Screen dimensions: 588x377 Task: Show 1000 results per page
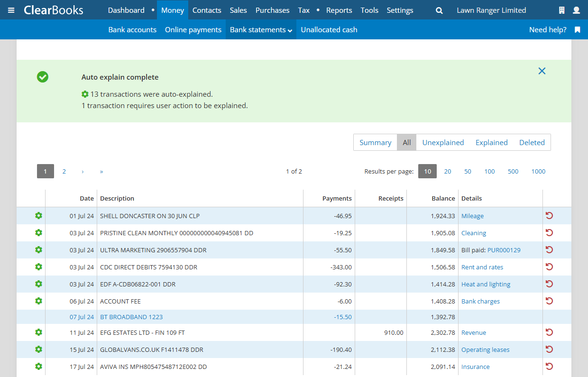pyautogui.click(x=538, y=172)
